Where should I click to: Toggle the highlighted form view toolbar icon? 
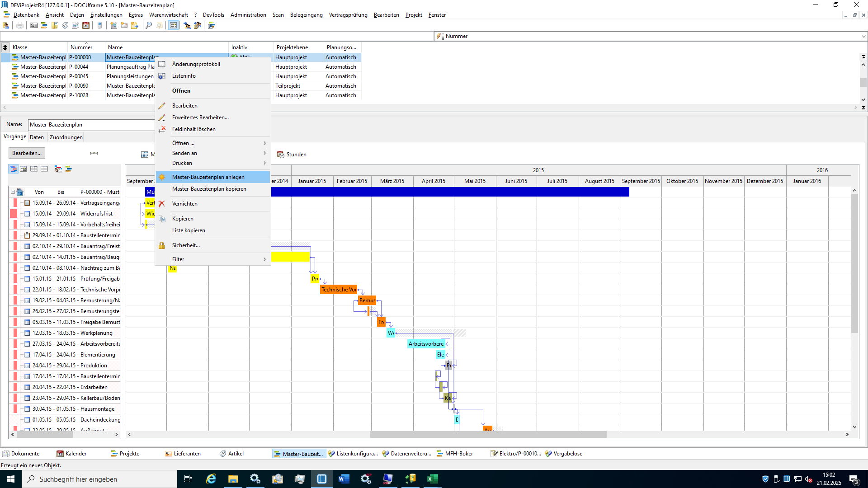coord(173,26)
